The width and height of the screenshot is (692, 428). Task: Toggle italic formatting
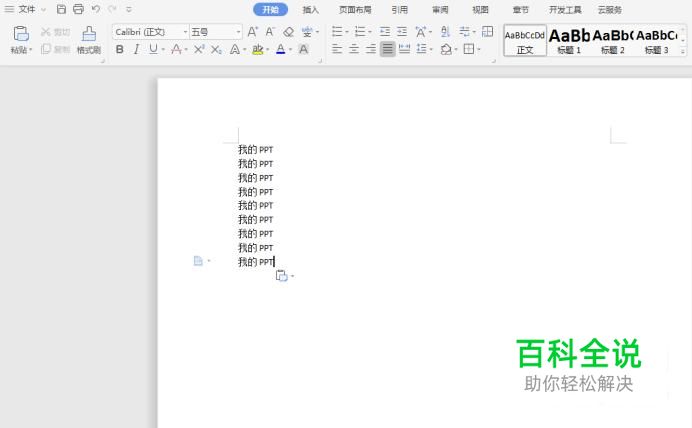pyautogui.click(x=136, y=49)
